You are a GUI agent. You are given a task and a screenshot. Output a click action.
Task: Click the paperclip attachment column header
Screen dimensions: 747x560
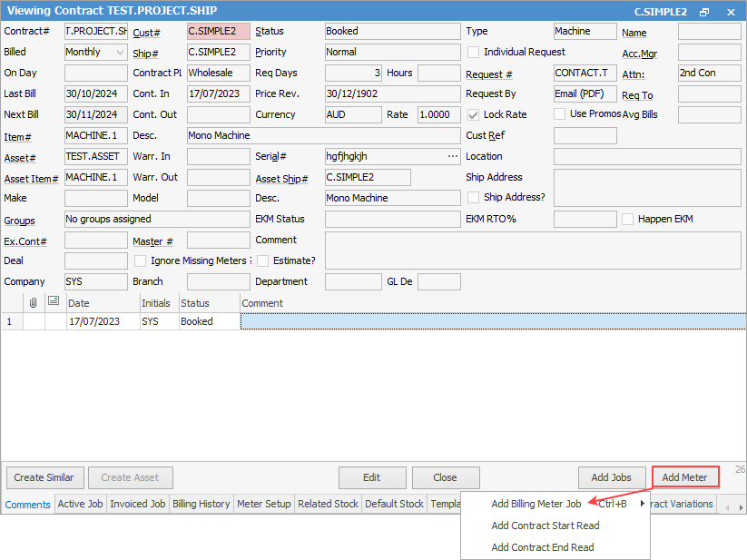pyautogui.click(x=34, y=302)
